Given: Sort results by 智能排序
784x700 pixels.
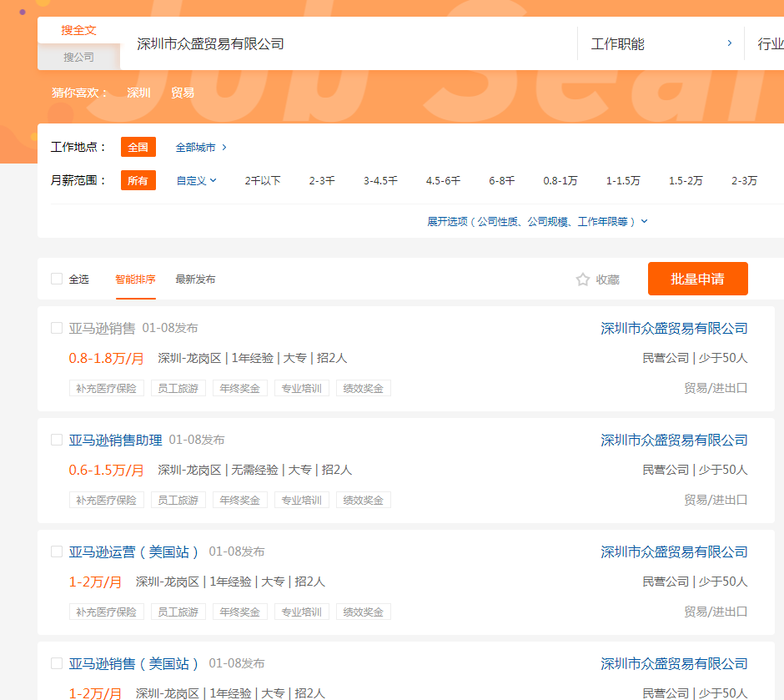Looking at the screenshot, I should coord(135,279).
